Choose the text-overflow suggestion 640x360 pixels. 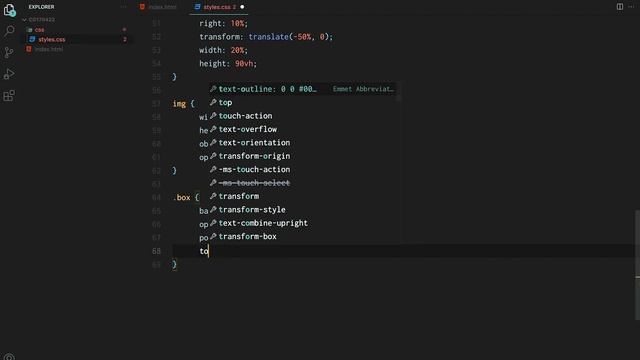303,129
